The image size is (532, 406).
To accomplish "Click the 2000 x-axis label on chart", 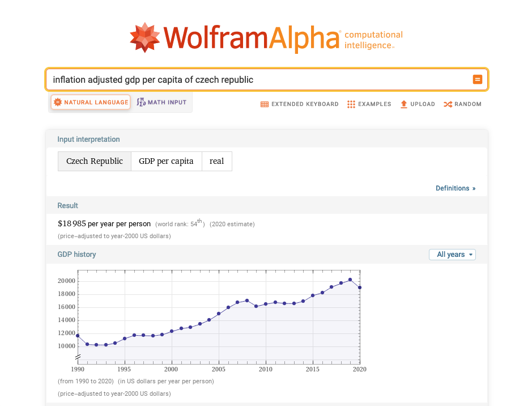I will pos(171,369).
